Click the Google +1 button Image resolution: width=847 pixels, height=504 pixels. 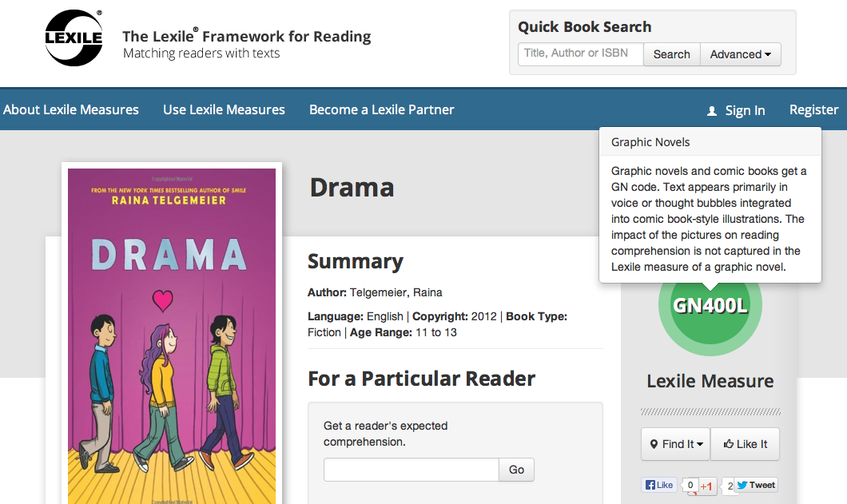(x=706, y=486)
